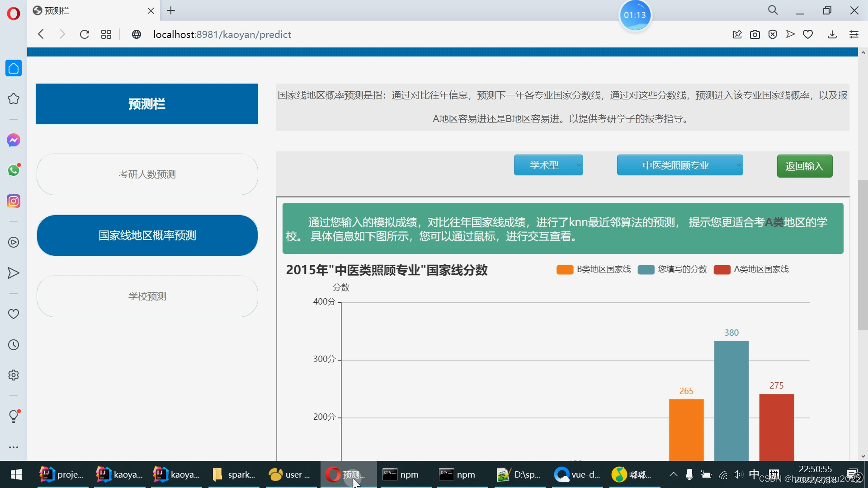Image resolution: width=868 pixels, height=488 pixels.
Task: Click the 返回输入 button
Action: 804,166
